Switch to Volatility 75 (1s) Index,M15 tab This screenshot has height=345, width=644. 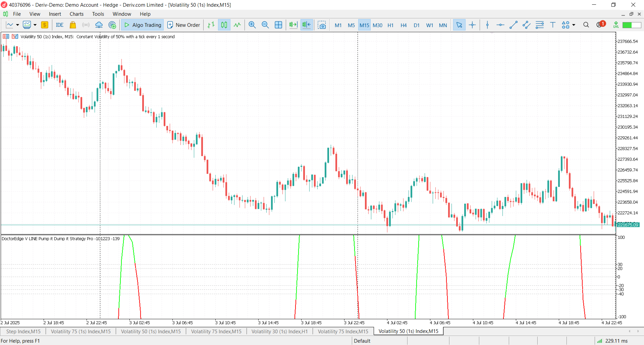[x=80, y=332]
